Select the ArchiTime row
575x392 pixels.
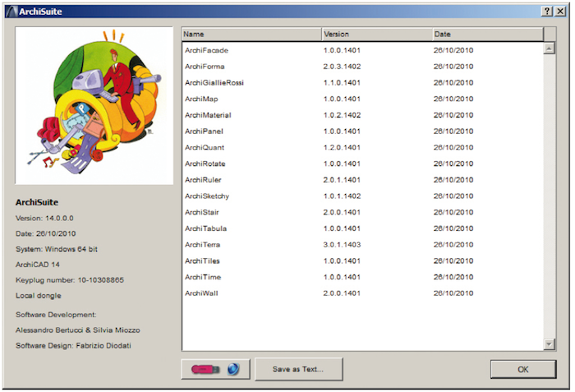[x=362, y=277]
